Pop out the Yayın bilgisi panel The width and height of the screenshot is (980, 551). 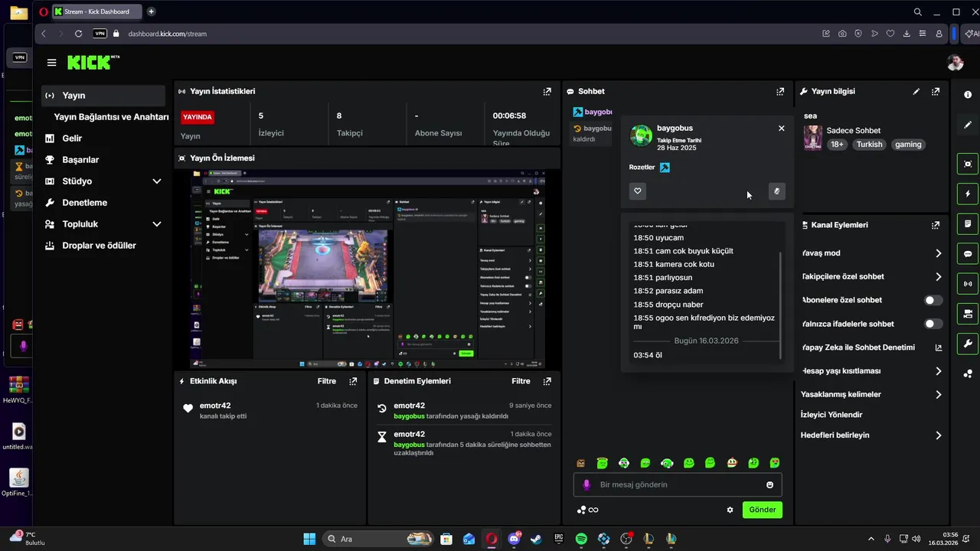point(936,91)
